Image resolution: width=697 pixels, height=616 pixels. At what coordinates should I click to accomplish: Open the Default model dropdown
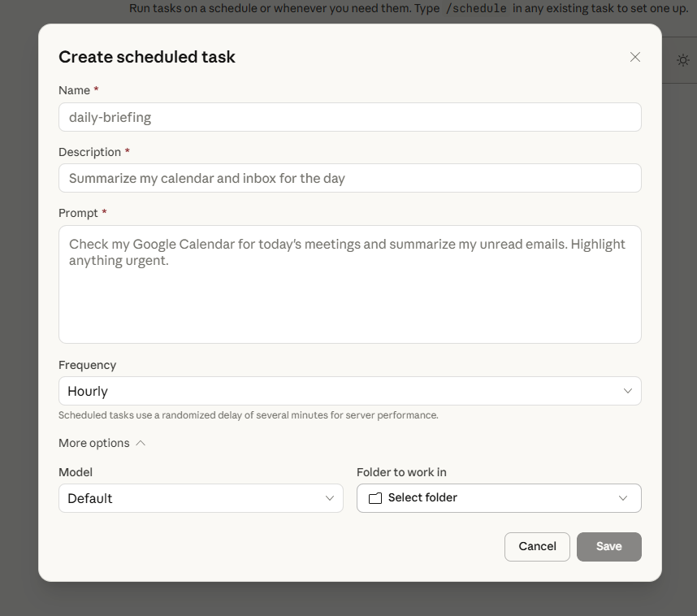[200, 498]
